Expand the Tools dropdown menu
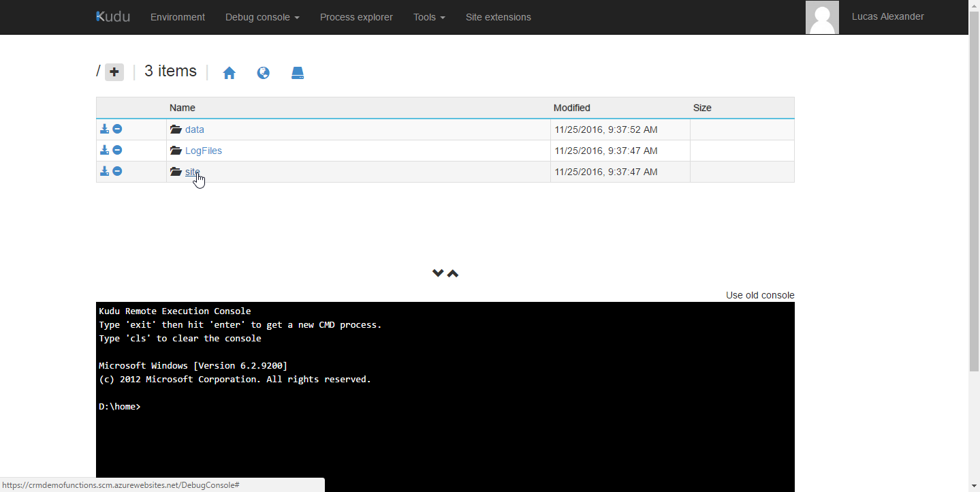 pos(429,17)
